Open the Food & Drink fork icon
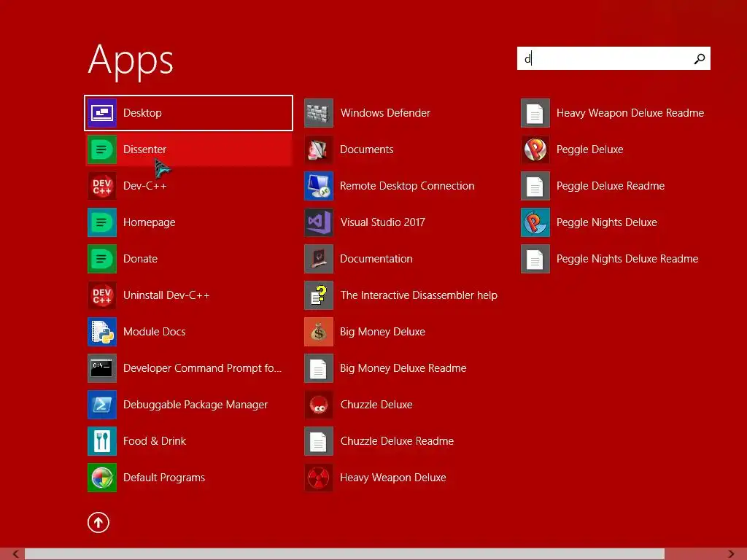This screenshot has width=747, height=560. [102, 441]
